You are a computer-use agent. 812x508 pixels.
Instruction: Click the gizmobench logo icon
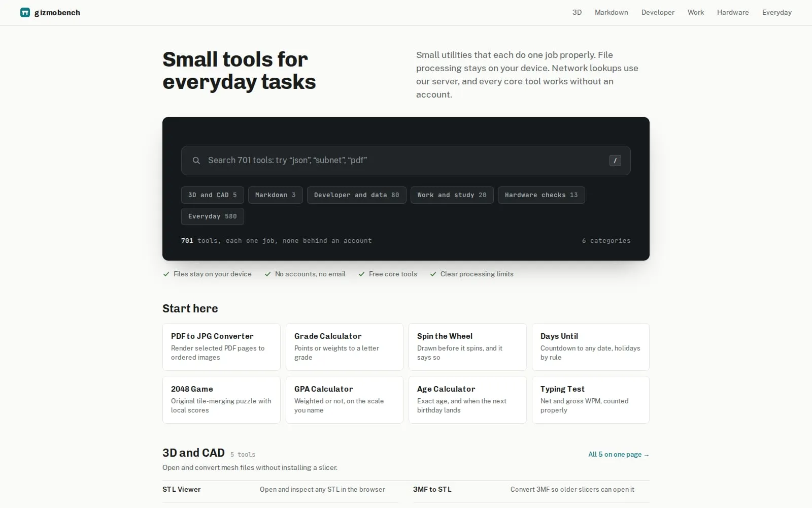coord(25,13)
